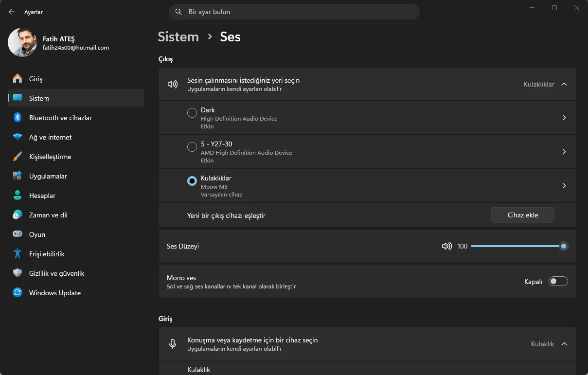
Task: Collapse the Kulaklık input device list
Action: [x=564, y=344]
